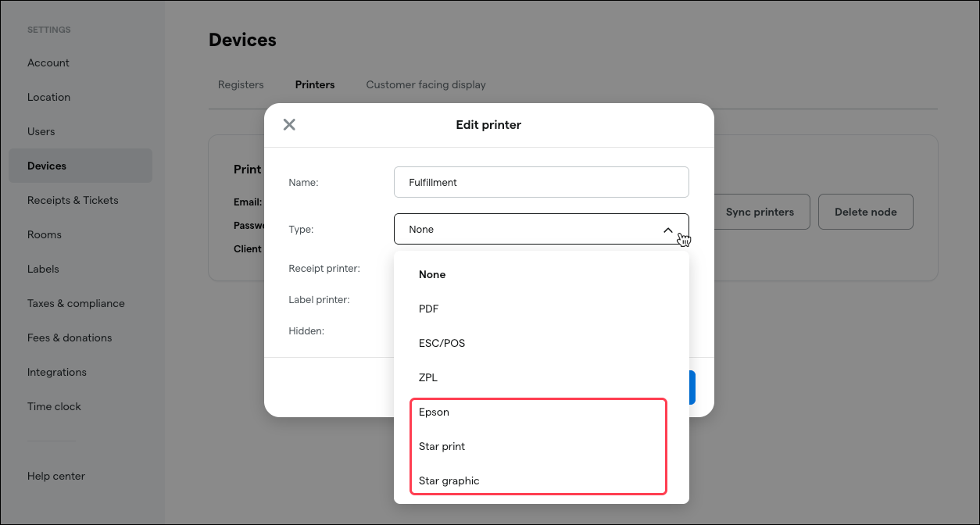The width and height of the screenshot is (980, 525).
Task: Click the Edit printer dialog title
Action: pyautogui.click(x=488, y=124)
